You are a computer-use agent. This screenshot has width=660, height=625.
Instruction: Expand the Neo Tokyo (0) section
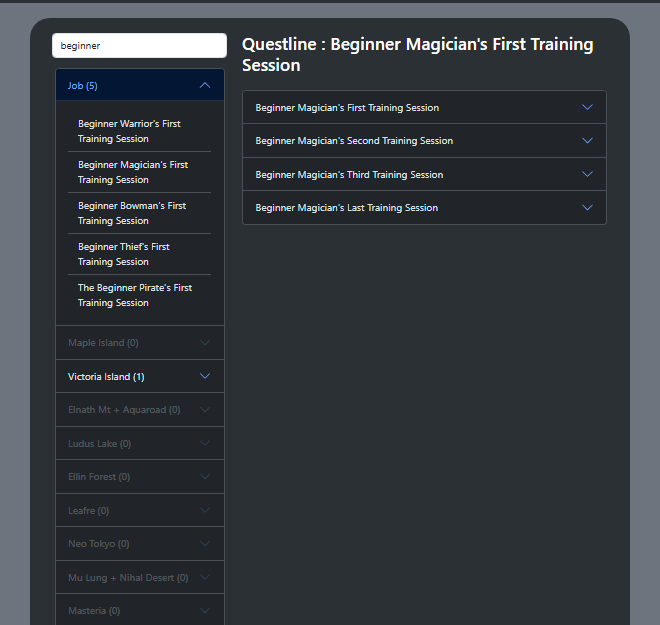(x=140, y=543)
